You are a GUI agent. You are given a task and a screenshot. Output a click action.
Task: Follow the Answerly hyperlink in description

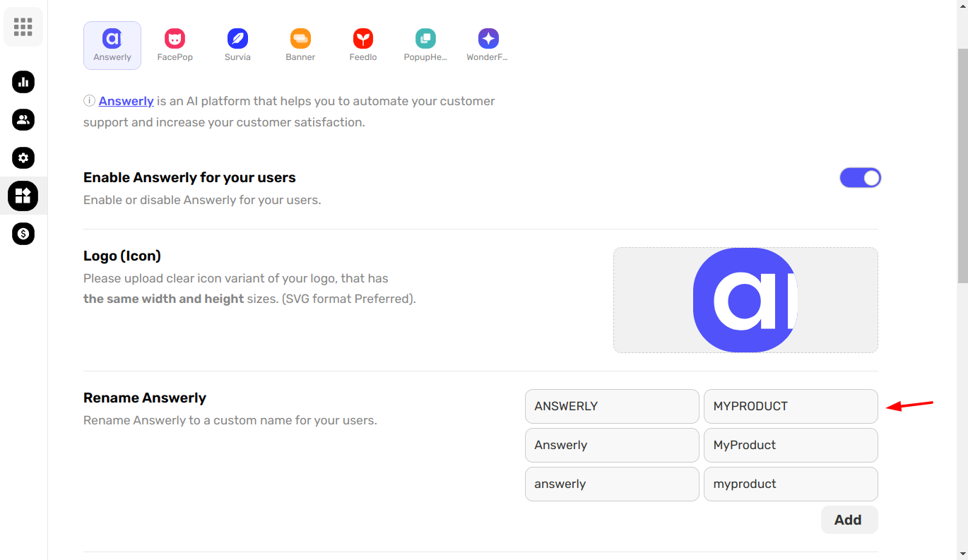click(x=126, y=101)
